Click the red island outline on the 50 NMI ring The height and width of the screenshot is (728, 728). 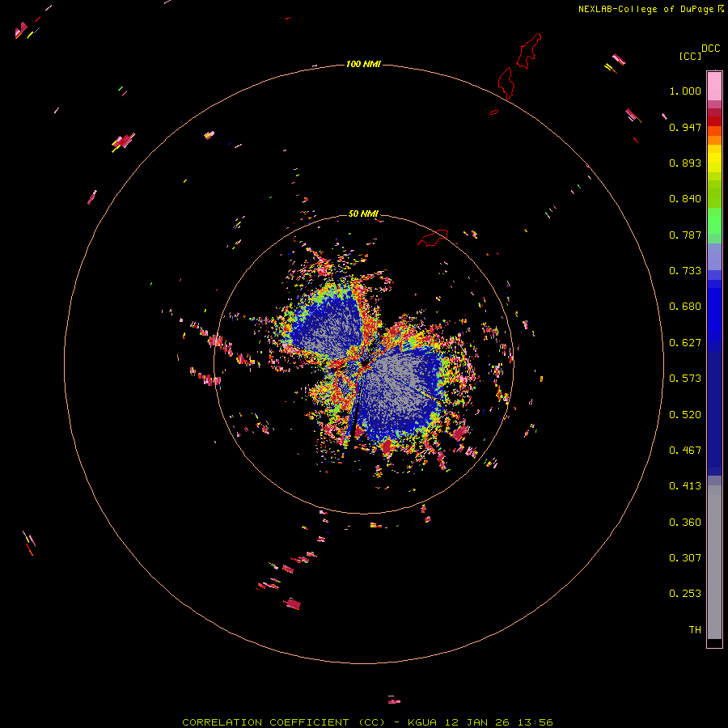(434, 237)
